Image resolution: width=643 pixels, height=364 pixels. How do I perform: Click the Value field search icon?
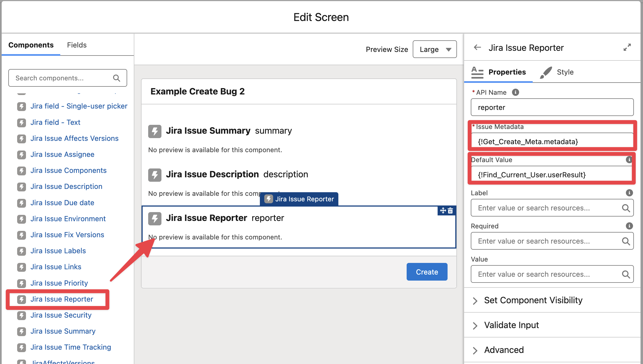626,274
